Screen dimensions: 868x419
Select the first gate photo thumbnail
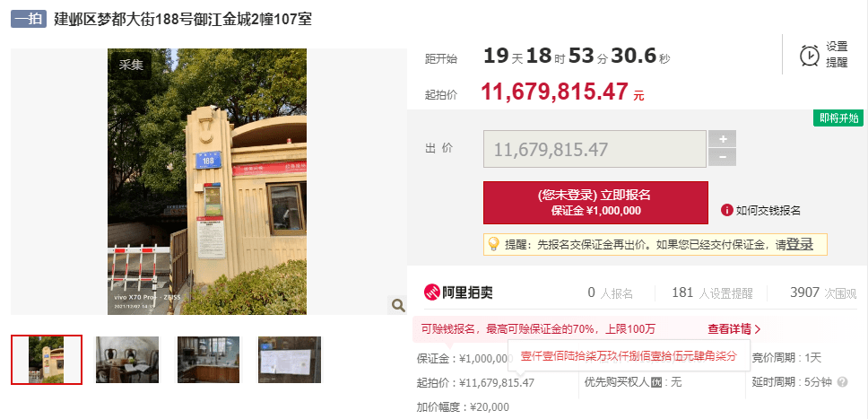[x=47, y=360]
